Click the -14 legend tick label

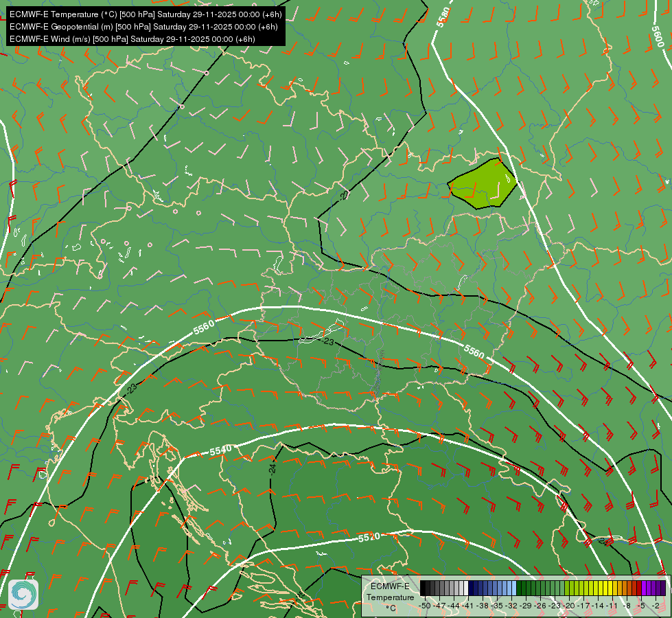[x=598, y=606]
